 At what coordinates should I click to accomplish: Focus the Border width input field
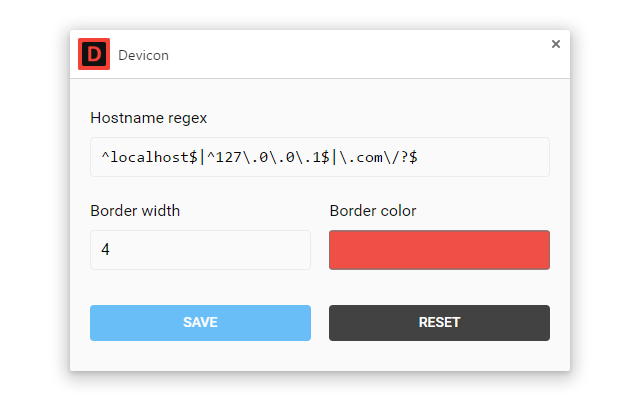pyautogui.click(x=200, y=250)
